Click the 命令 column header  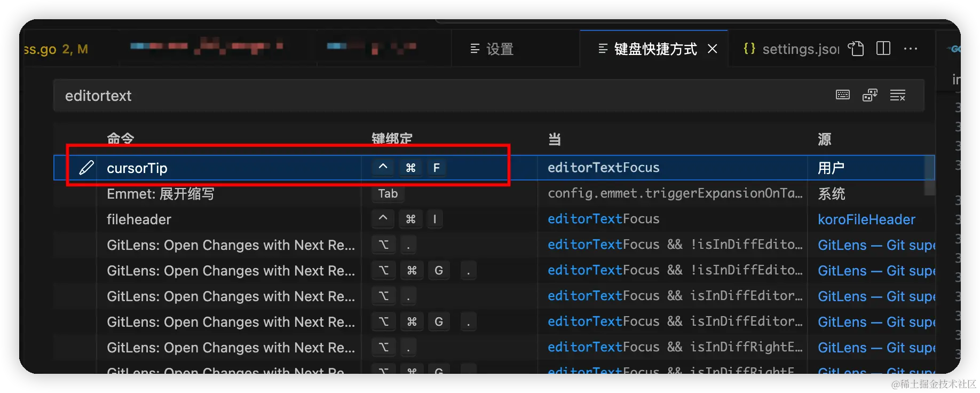[x=120, y=139]
